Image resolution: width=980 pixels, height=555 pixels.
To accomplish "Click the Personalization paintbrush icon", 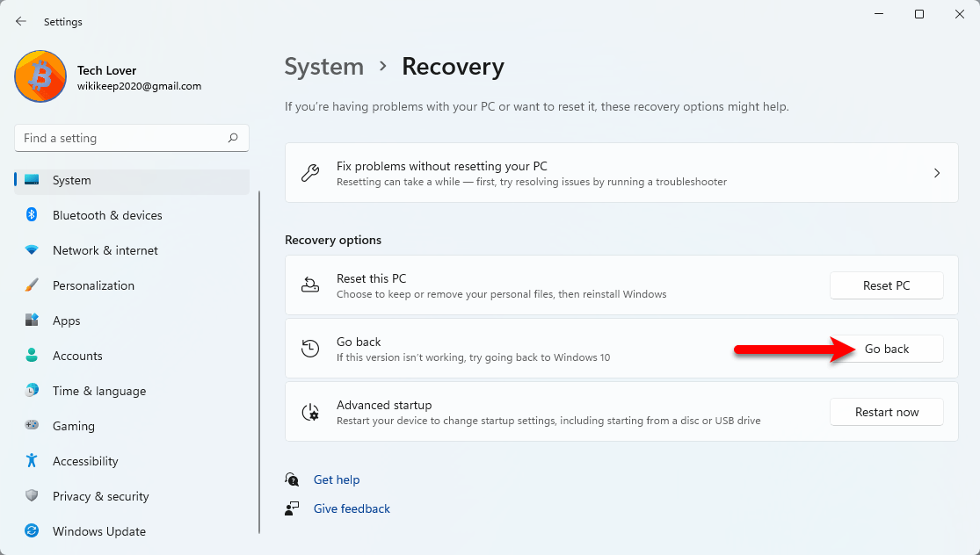I will click(32, 285).
